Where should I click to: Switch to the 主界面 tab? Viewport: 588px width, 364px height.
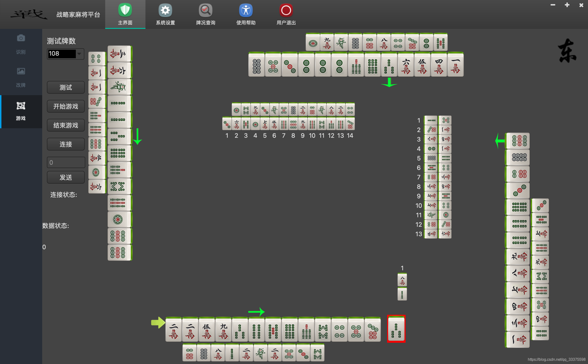[x=125, y=14]
